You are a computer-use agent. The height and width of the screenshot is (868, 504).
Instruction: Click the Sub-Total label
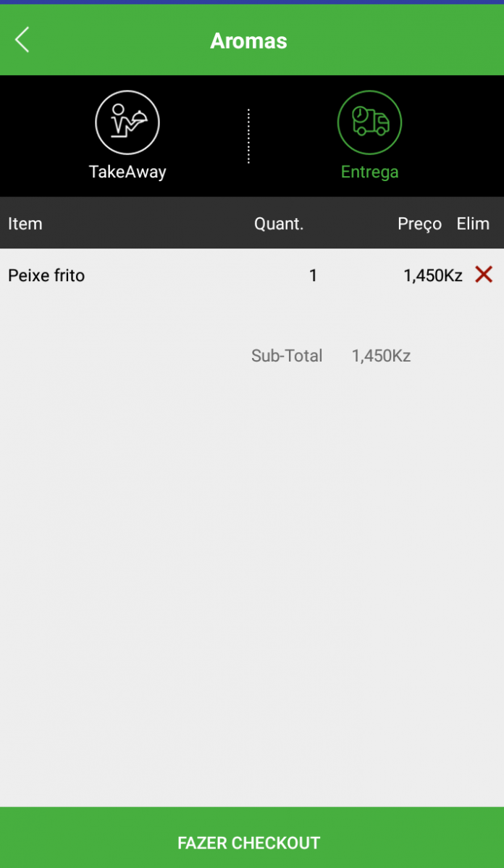287,356
